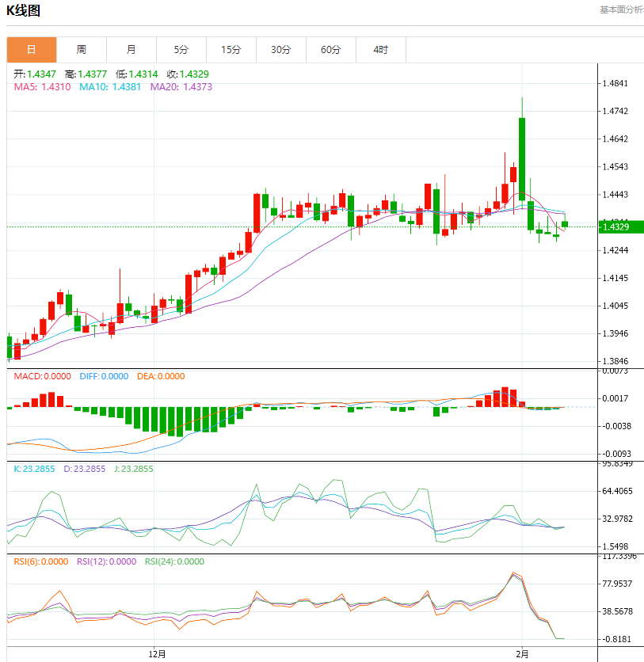Open the 基本面分析 link
Screen dimensions: 644x662
click(622, 10)
